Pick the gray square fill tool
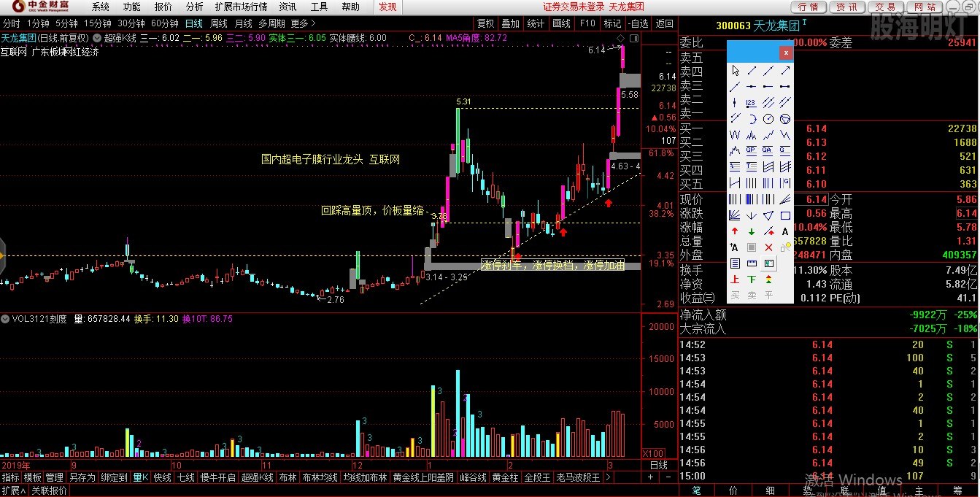Image resolution: width=980 pixels, height=497 pixels. click(751, 247)
